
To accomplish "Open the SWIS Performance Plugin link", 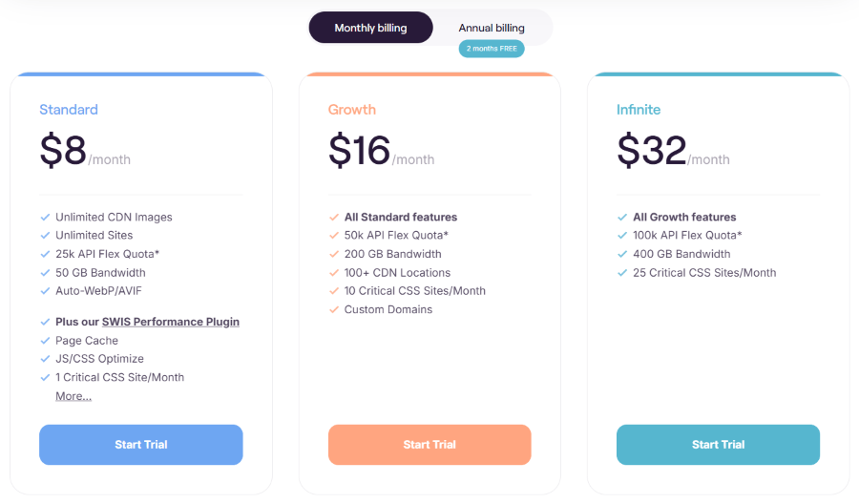I will coord(171,322).
